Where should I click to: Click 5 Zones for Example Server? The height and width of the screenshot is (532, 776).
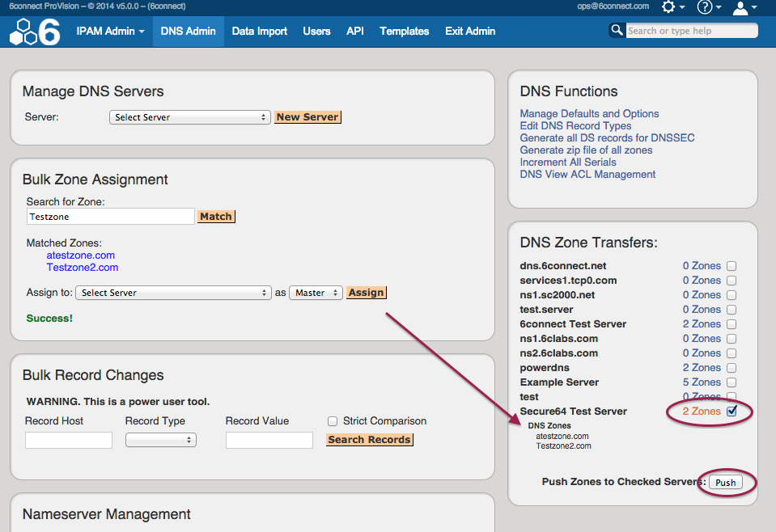[x=702, y=382]
